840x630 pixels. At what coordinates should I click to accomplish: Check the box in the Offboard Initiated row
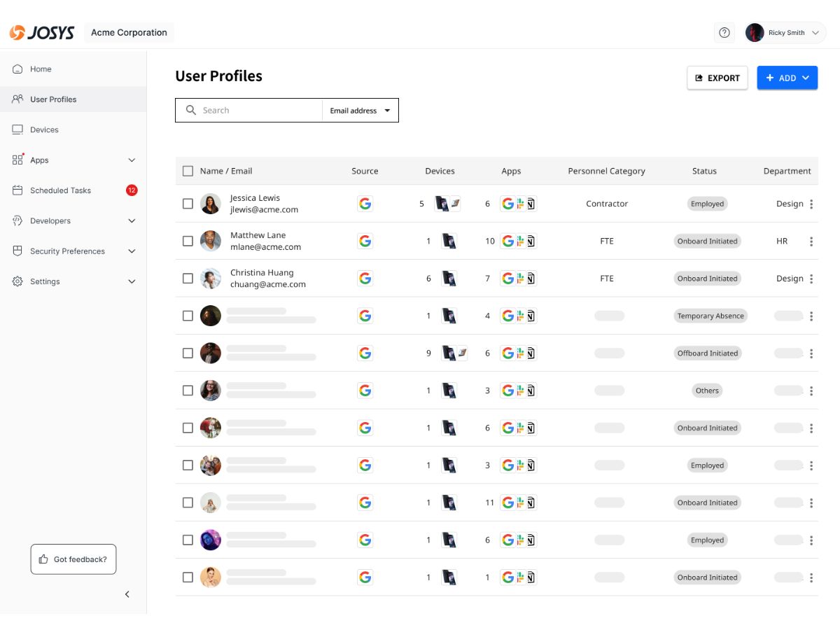coord(188,353)
